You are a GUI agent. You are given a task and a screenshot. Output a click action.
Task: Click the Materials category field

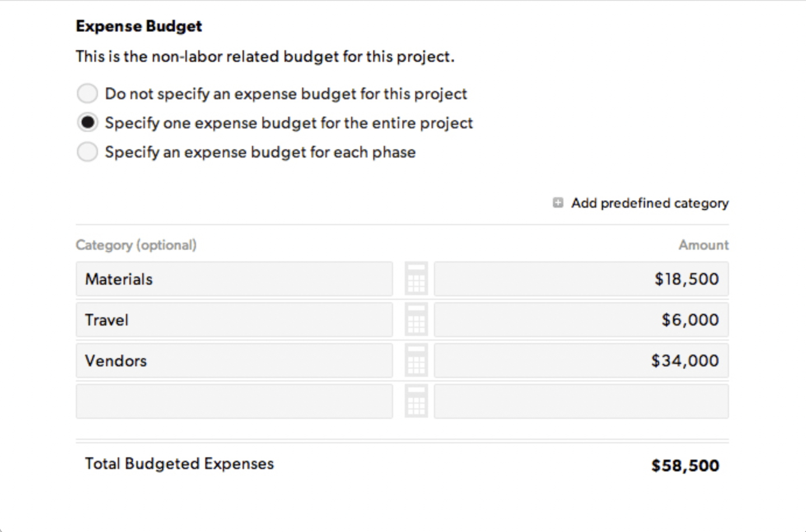point(234,279)
